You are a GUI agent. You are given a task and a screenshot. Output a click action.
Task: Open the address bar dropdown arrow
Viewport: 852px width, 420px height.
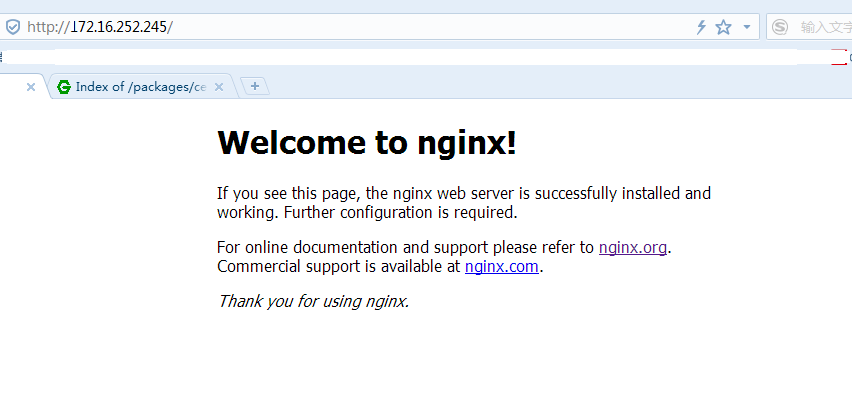click(x=747, y=27)
